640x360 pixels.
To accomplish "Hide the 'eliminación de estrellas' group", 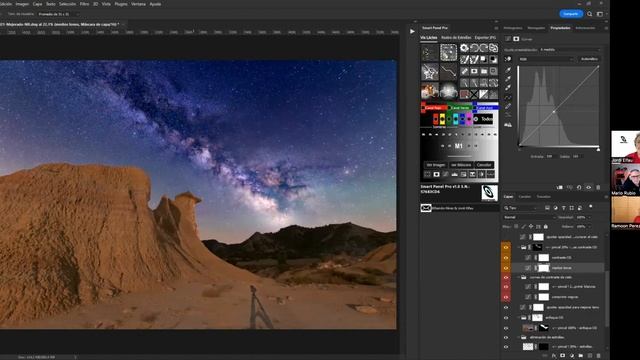I will pos(506,338).
